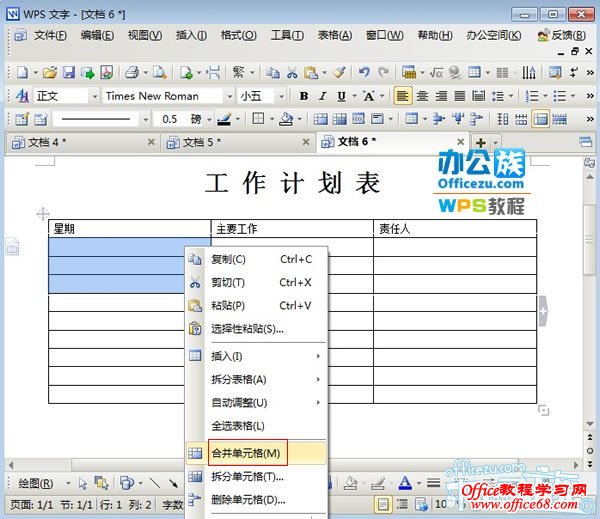Select arrow line drawing tool

coord(174,483)
